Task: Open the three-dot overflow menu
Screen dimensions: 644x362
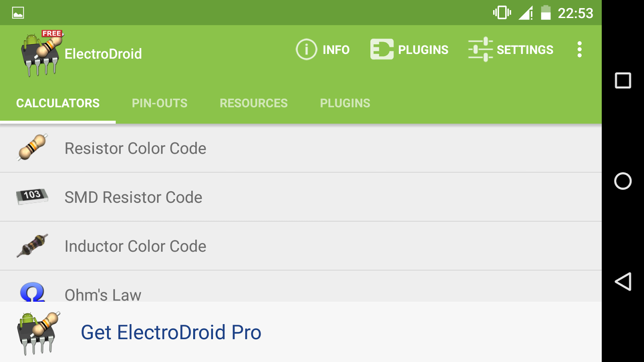Action: [579, 49]
